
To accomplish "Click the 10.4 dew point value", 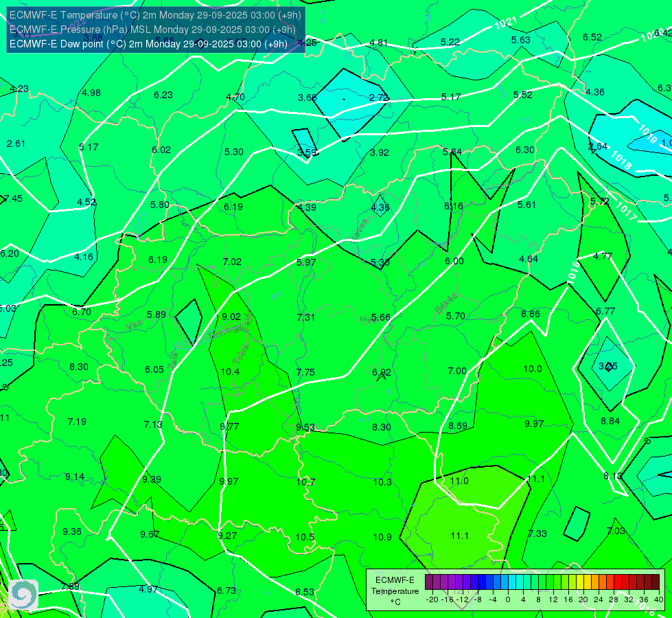I will 230,371.
